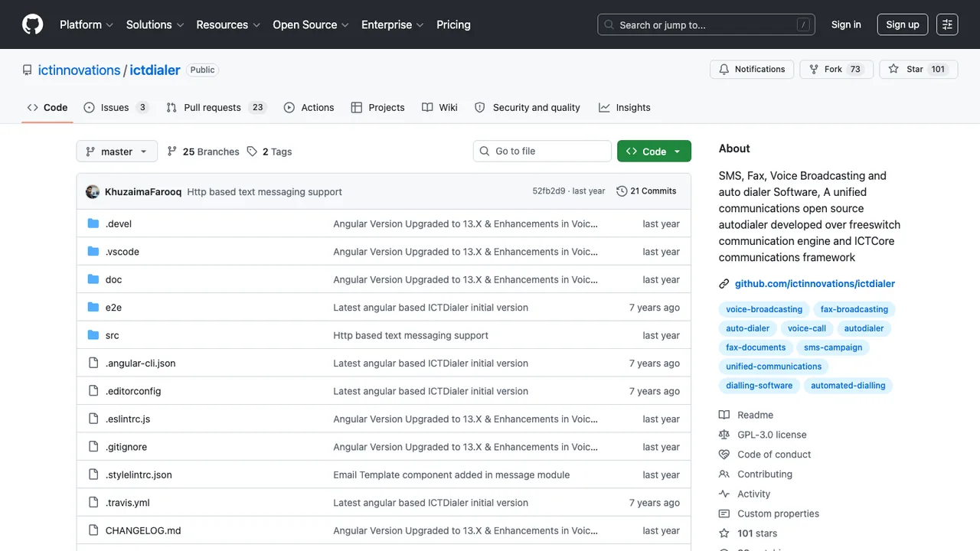The image size is (980, 551).
Task: Open the .editorconfig file
Action: (133, 391)
